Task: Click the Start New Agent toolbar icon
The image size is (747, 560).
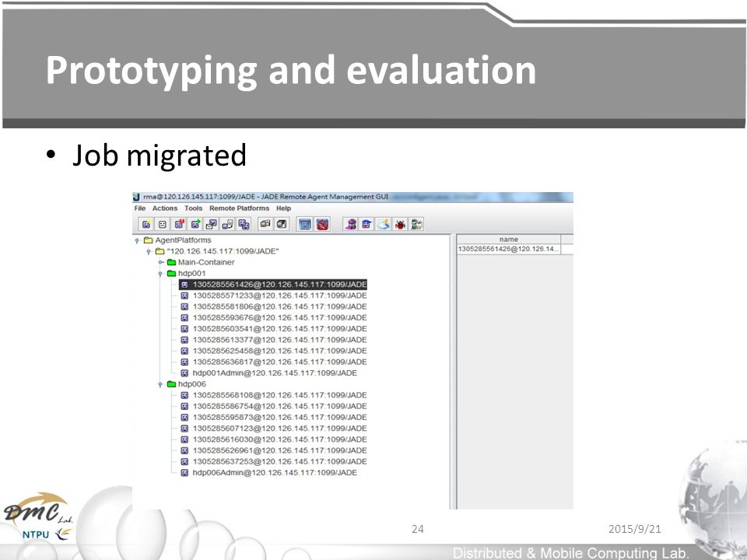Action: [146, 224]
